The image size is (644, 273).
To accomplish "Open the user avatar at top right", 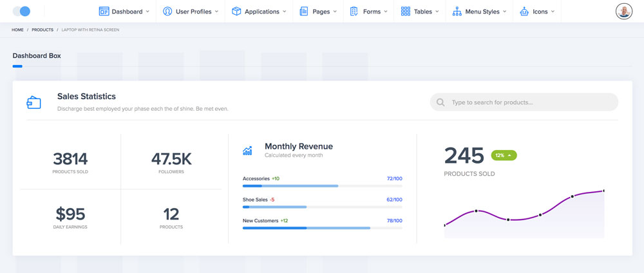I will [623, 12].
